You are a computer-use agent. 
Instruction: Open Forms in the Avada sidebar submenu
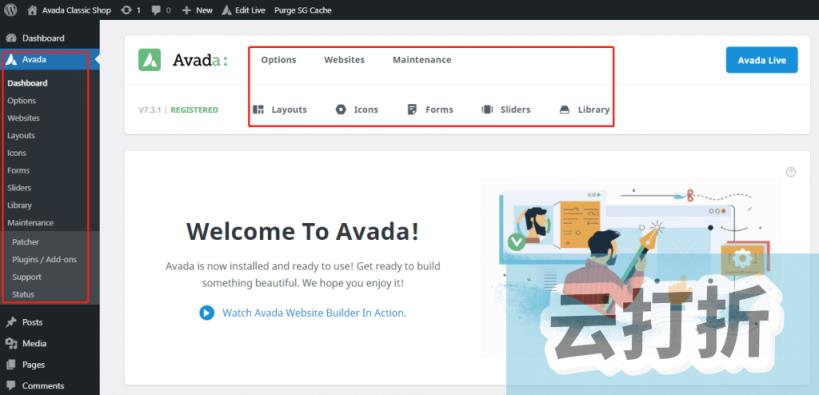pyautogui.click(x=18, y=170)
